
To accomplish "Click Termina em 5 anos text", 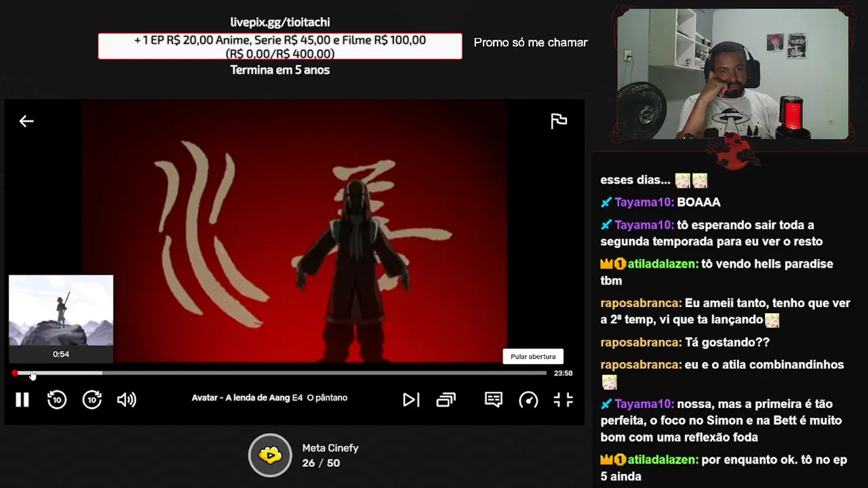I will (280, 70).
